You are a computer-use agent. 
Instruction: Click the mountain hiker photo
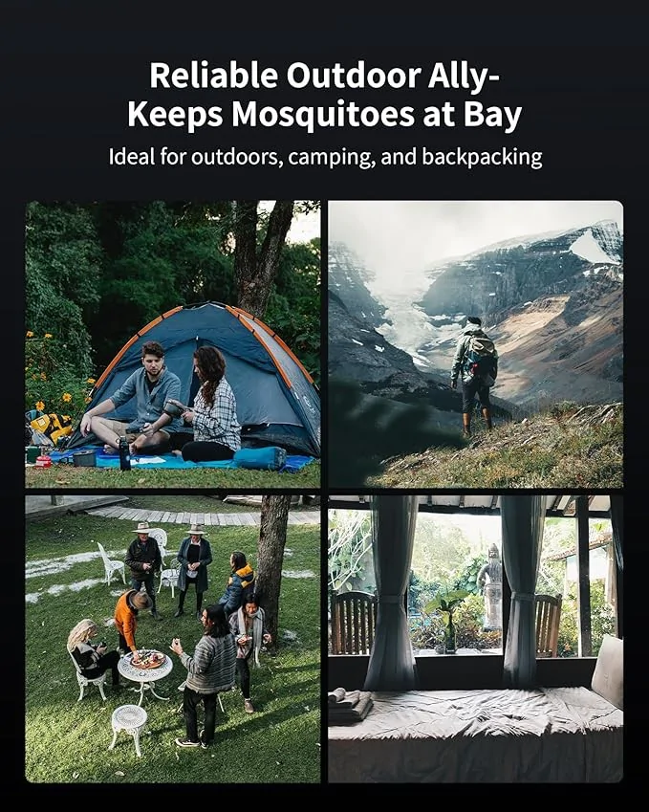coord(476,344)
